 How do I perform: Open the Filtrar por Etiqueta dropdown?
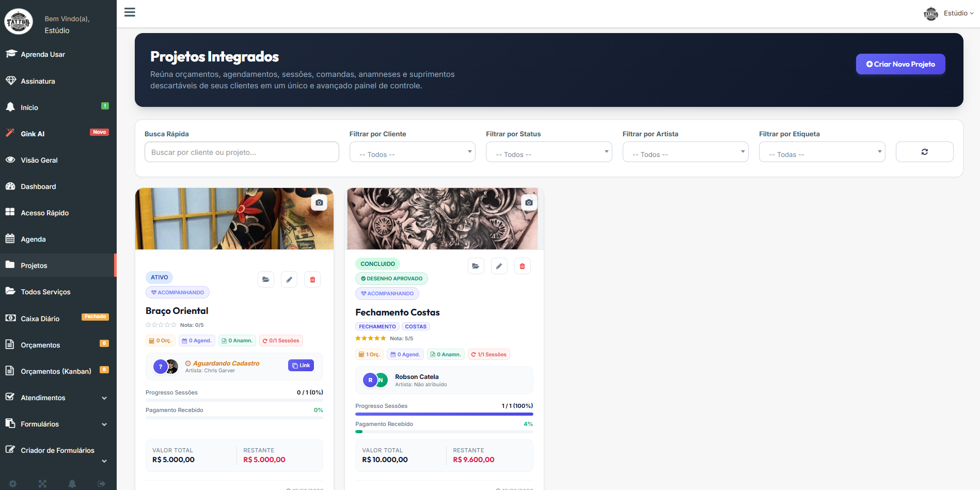[822, 152]
